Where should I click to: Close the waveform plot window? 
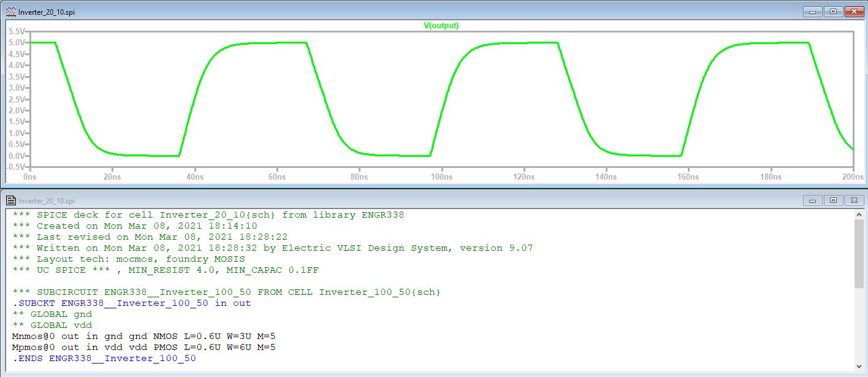[853, 12]
